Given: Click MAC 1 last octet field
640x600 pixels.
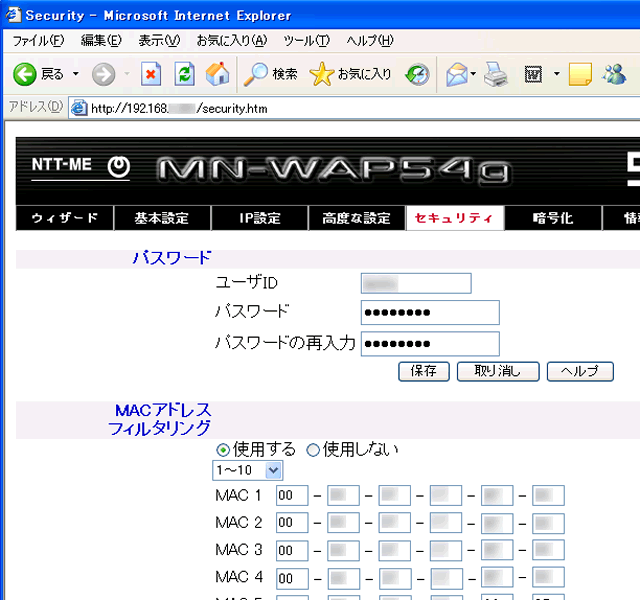Looking at the screenshot, I should pyautogui.click(x=548, y=496).
